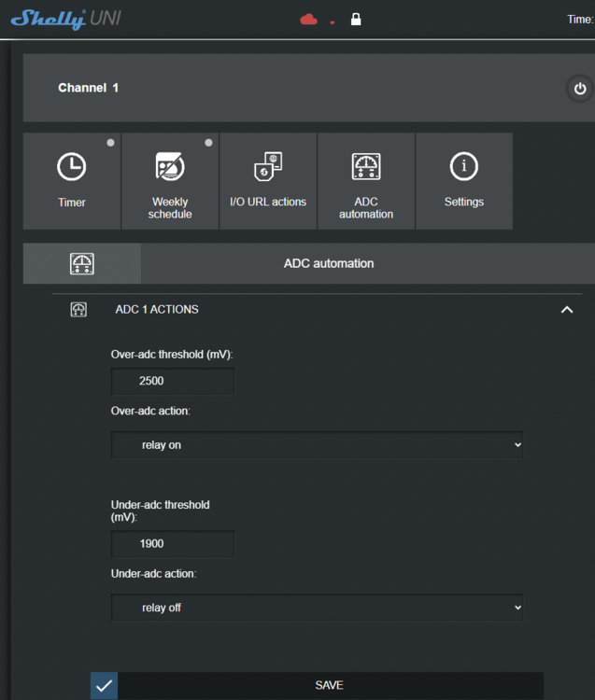
Task: Click the white padlock icon
Action: coord(356,20)
